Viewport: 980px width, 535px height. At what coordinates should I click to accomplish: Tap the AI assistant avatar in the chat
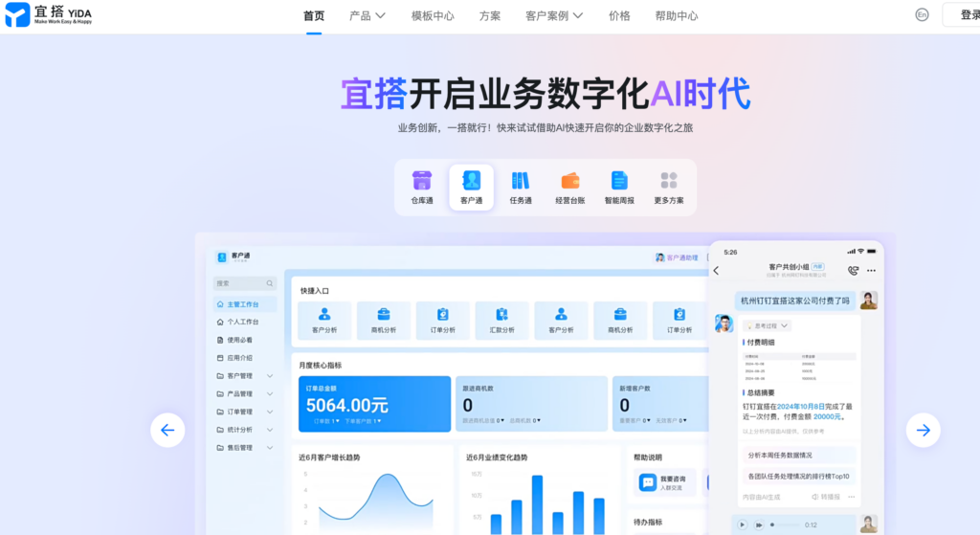tap(724, 323)
